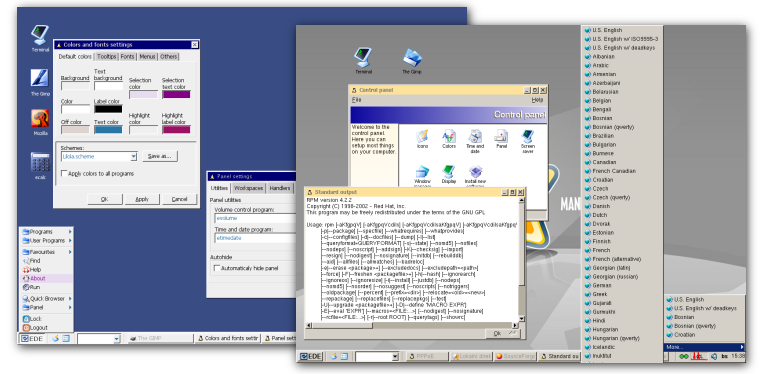Screen dimensions: 762x374
Task: Select About in the start menu
Action: click(x=47, y=278)
